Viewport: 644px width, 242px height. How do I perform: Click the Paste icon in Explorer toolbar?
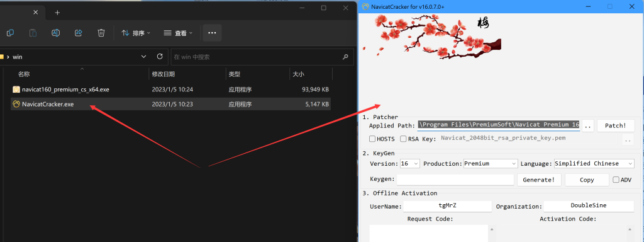[x=33, y=33]
